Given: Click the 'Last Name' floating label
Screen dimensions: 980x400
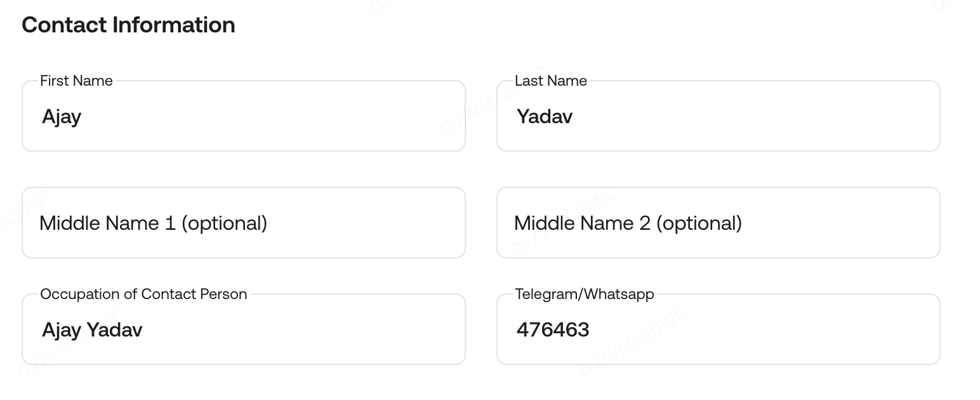Looking at the screenshot, I should pos(551,81).
